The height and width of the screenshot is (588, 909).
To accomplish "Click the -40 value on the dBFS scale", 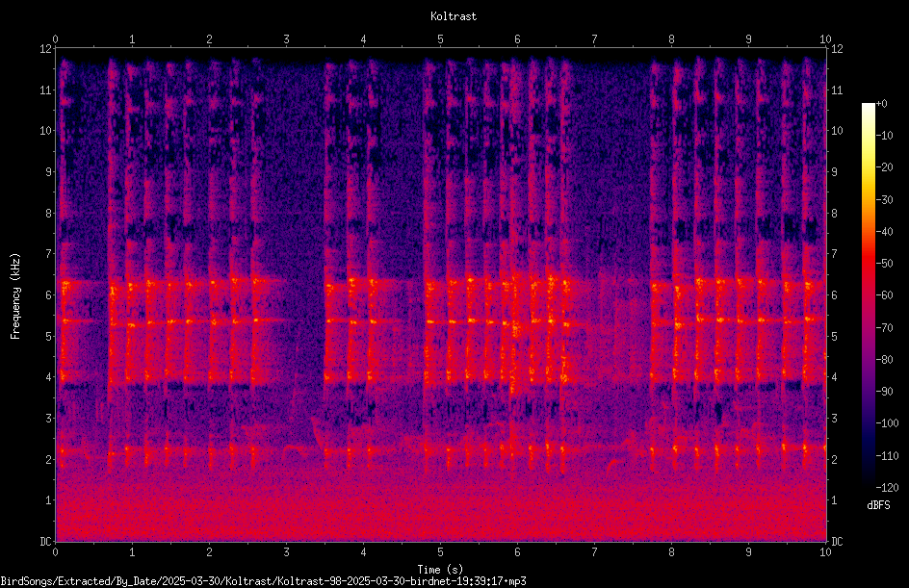I will click(x=884, y=232).
